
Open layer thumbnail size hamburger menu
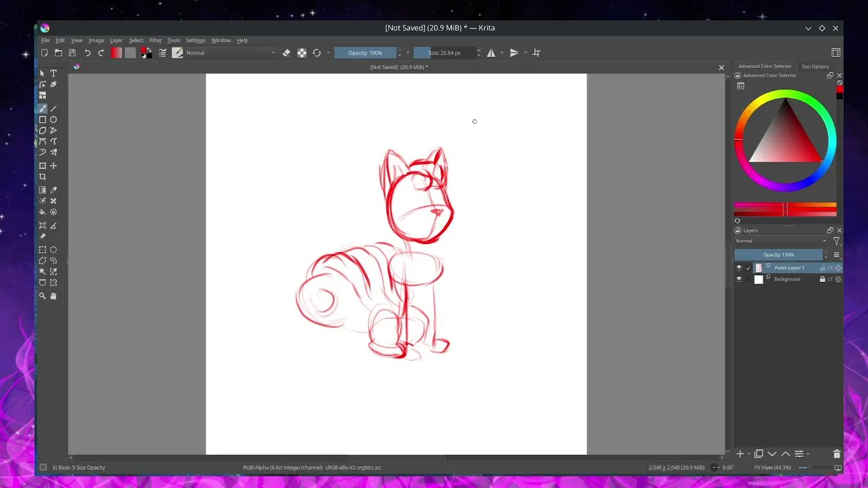click(836, 255)
